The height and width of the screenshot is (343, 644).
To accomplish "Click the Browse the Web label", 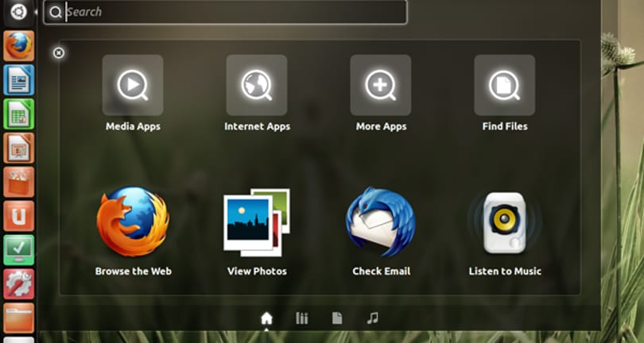I will [133, 272].
